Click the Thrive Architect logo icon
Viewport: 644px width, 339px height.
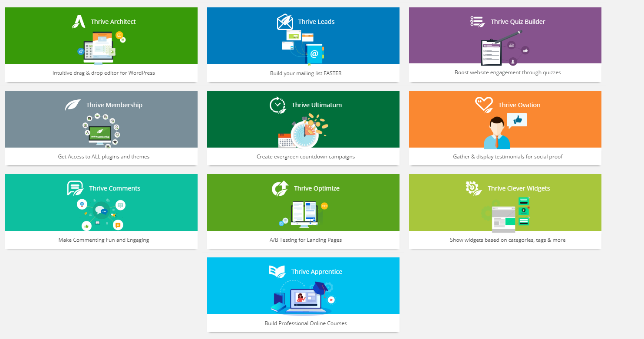click(x=79, y=21)
